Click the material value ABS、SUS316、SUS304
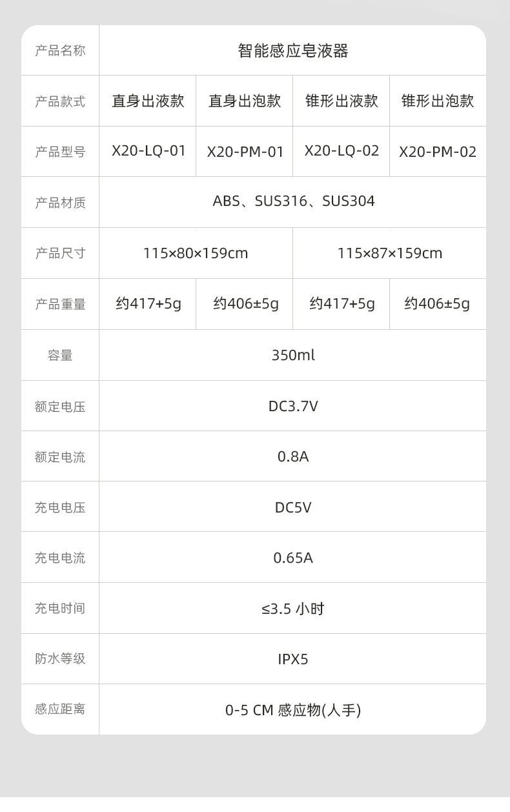This screenshot has height=812, width=510. coord(293,201)
